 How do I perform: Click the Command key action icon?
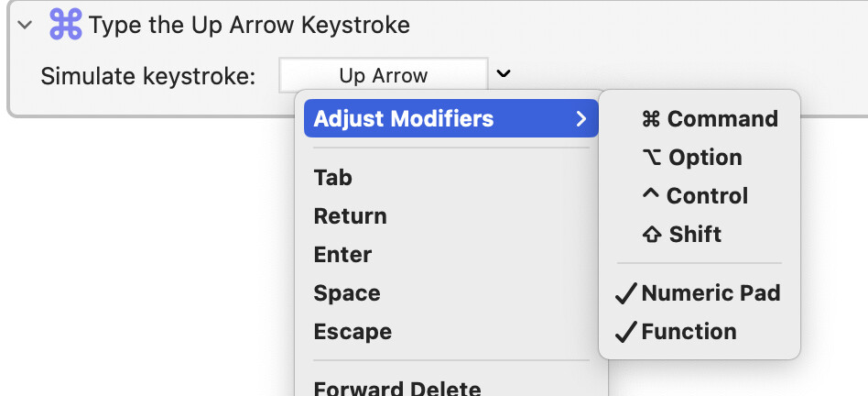(66, 25)
